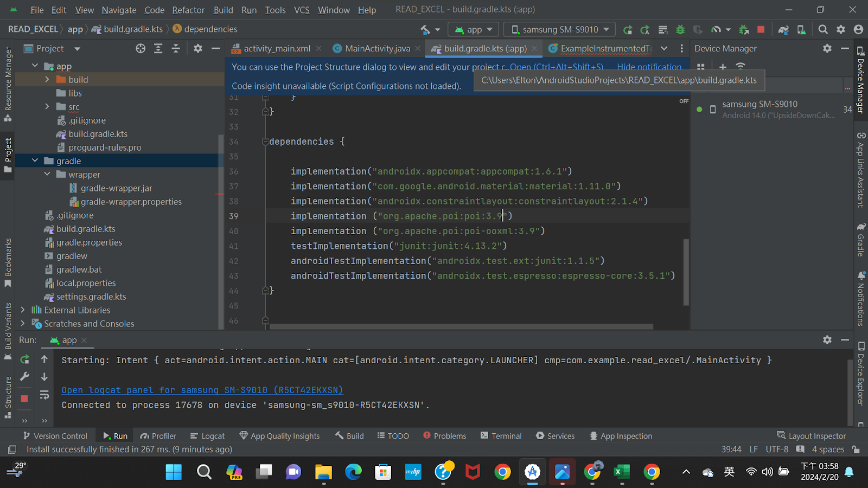Open Device Manager settings gear
Image resolution: width=868 pixels, height=488 pixels.
[827, 49]
